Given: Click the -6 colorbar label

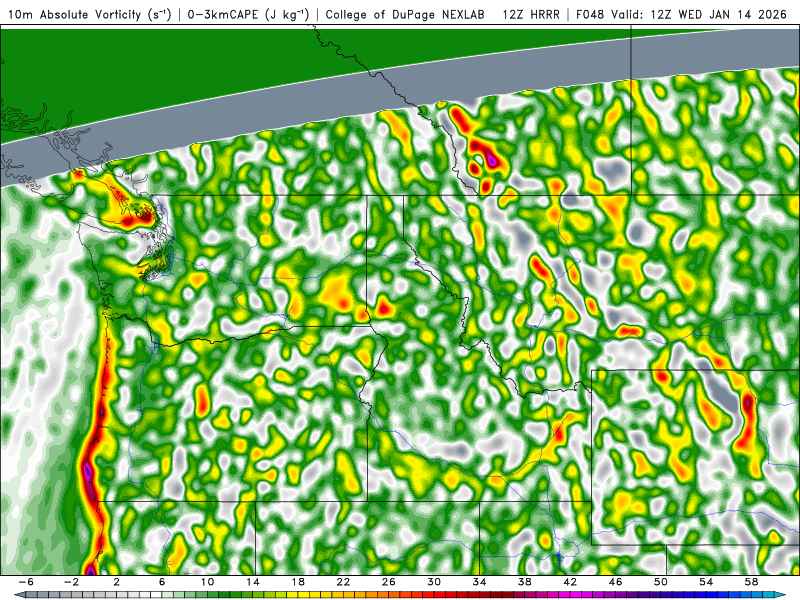Looking at the screenshot, I should coord(26,582).
